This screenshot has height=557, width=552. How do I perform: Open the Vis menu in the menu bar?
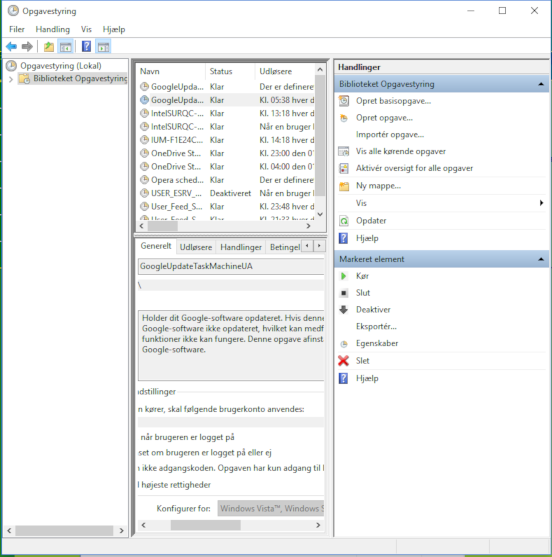pyautogui.click(x=86, y=29)
